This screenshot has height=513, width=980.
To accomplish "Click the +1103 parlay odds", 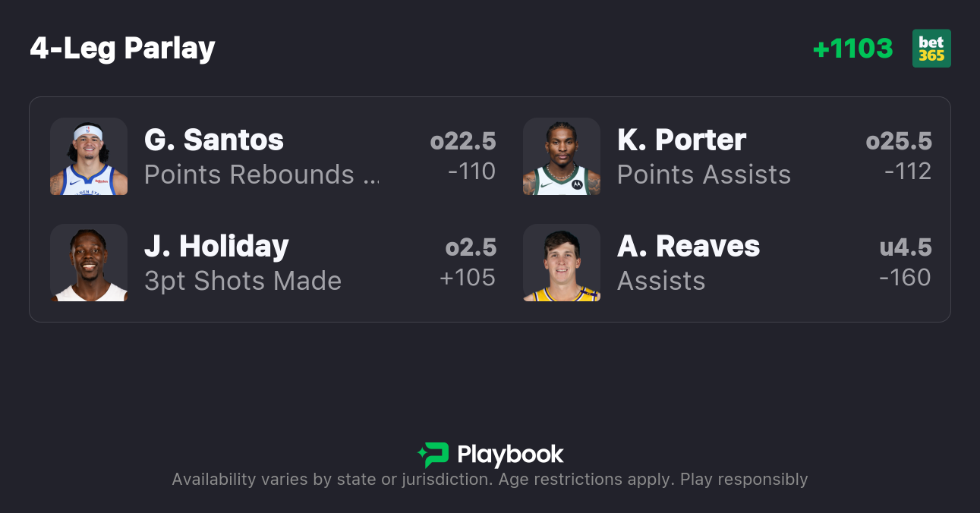I will coord(852,49).
